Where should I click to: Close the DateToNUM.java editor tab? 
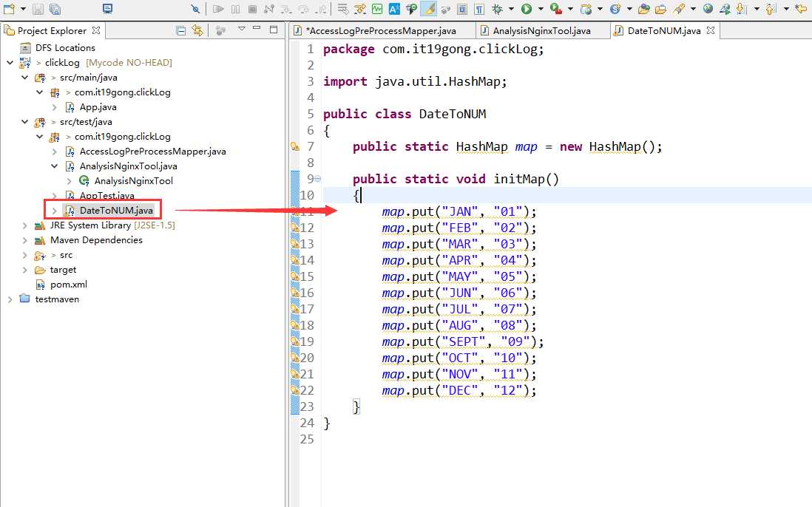pos(711,30)
